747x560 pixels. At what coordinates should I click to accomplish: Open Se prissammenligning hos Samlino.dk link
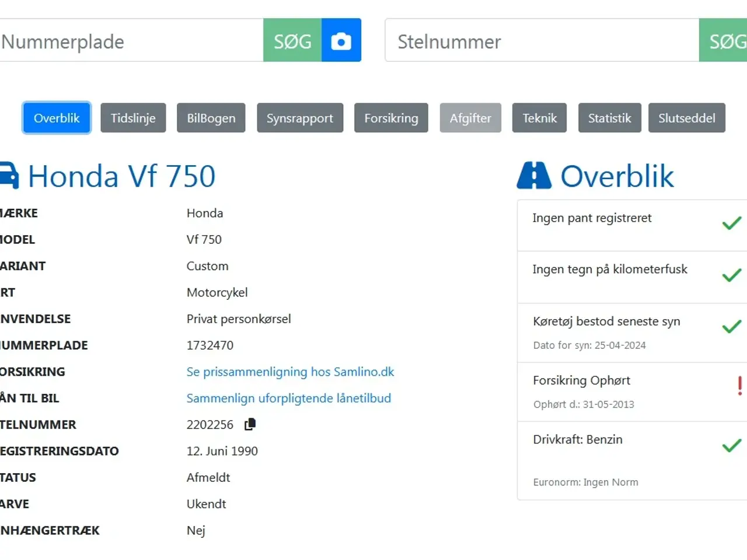coord(290,372)
